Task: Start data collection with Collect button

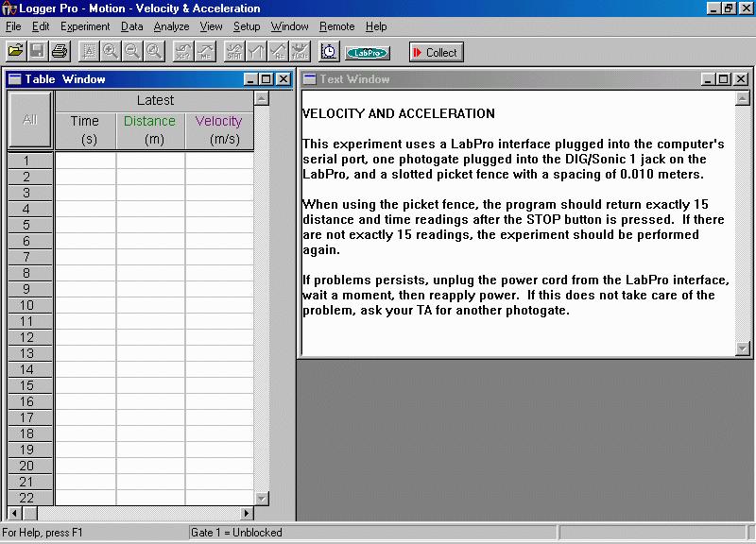Action: coord(436,52)
